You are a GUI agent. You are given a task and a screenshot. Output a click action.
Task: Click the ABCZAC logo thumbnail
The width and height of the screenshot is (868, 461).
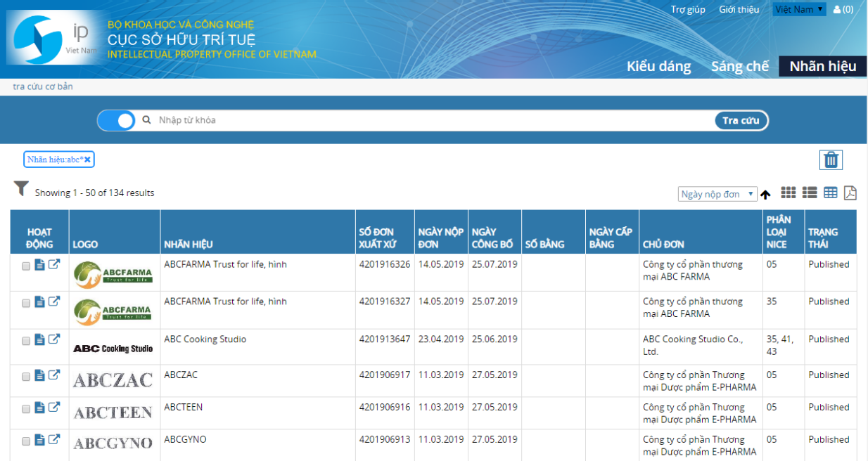[x=113, y=380]
